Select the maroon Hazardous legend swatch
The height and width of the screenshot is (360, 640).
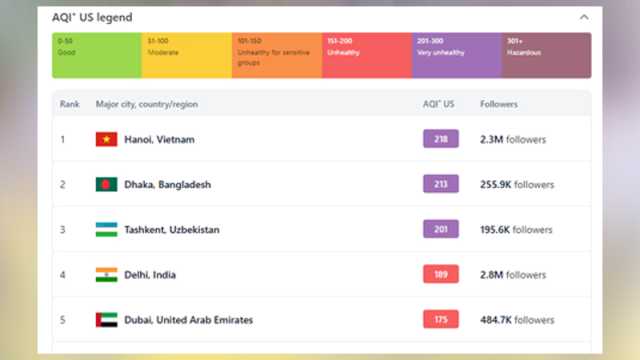pyautogui.click(x=547, y=55)
